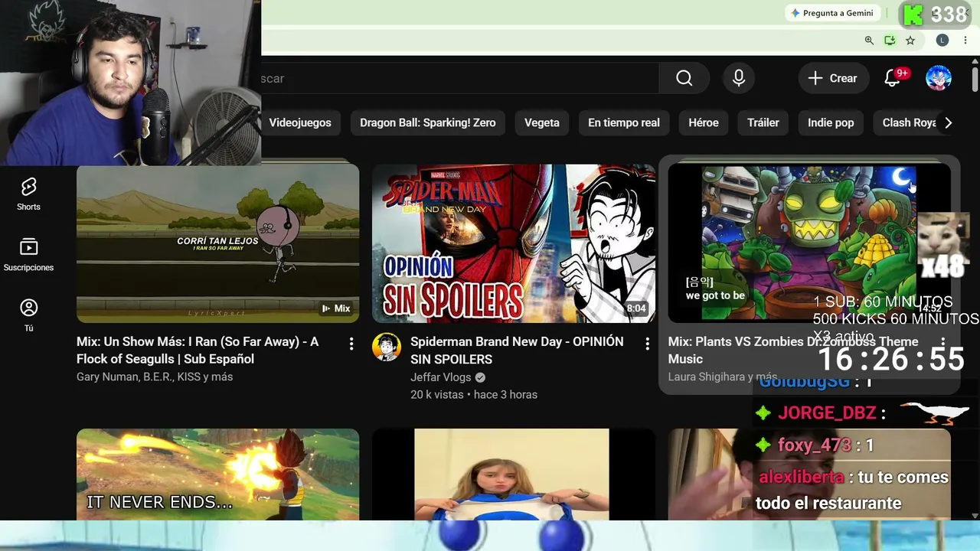Open the Chrome three-dot menu

(965, 41)
